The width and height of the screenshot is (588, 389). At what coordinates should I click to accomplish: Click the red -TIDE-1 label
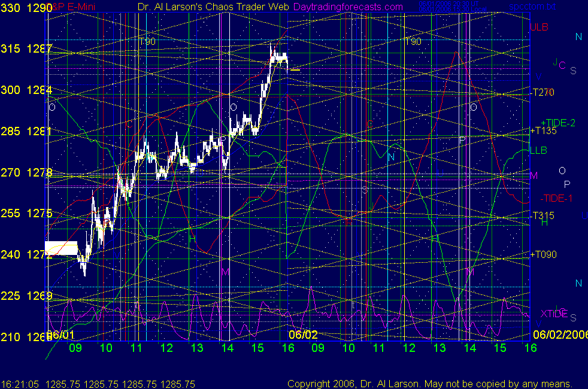[x=556, y=199]
